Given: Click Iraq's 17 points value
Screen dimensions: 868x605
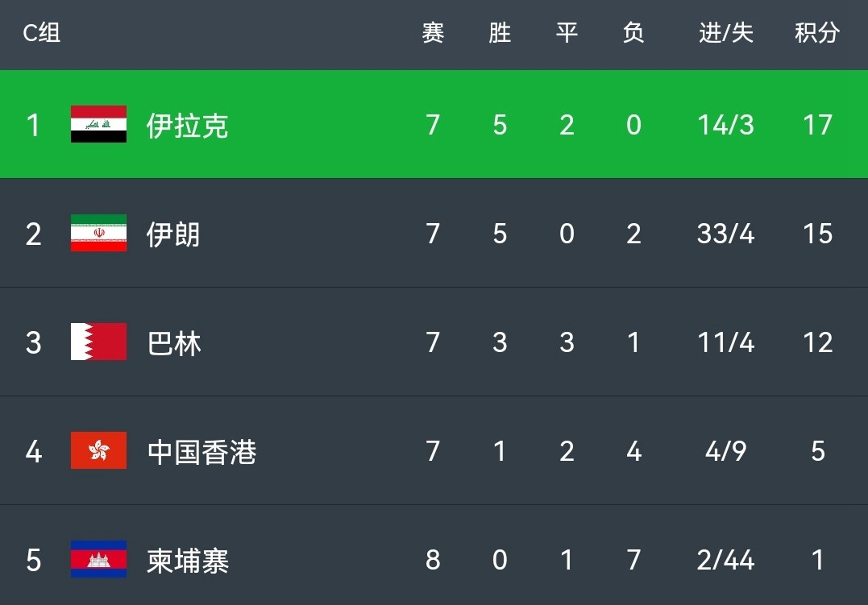Looking at the screenshot, I should 817,125.
